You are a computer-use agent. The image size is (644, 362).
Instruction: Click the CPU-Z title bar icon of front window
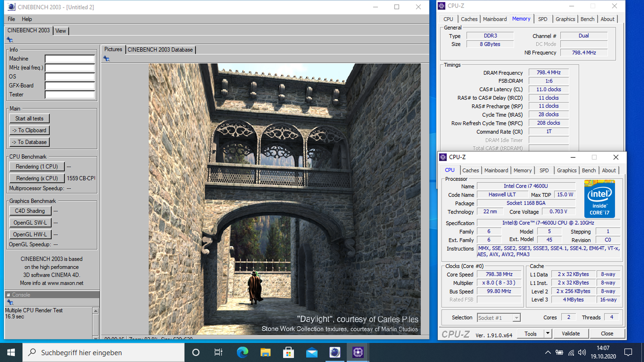[x=443, y=157]
